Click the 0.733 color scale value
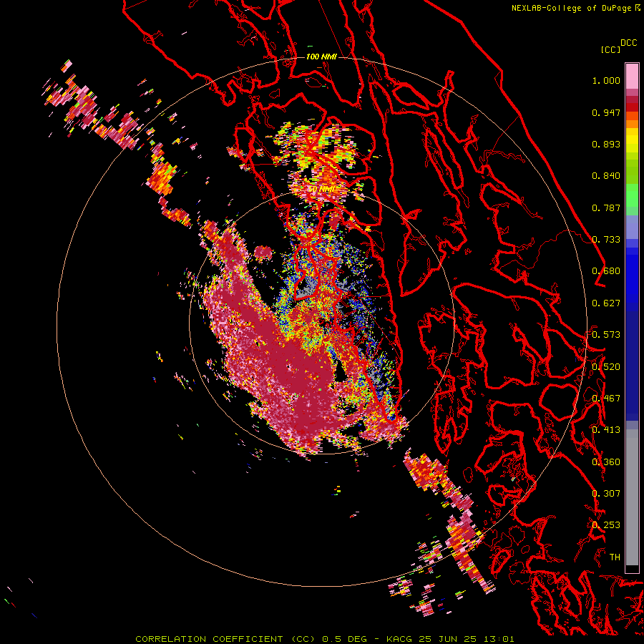Image resolution: width=644 pixels, height=644 pixels. 606,240
